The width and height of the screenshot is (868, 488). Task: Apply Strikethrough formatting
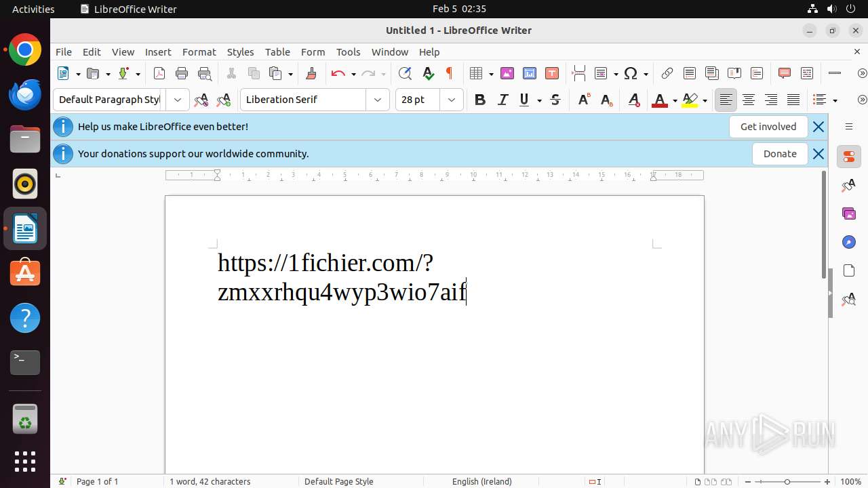pyautogui.click(x=555, y=100)
